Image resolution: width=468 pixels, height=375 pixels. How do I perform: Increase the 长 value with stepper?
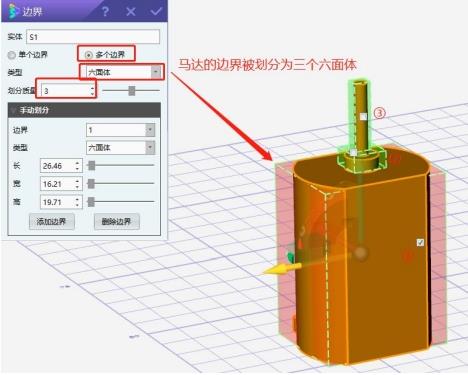click(77, 163)
